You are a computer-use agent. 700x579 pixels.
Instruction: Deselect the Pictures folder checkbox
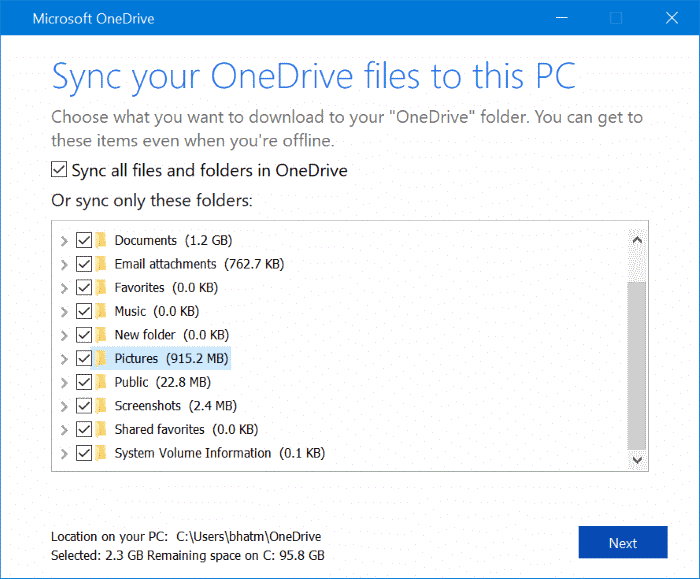(84, 358)
